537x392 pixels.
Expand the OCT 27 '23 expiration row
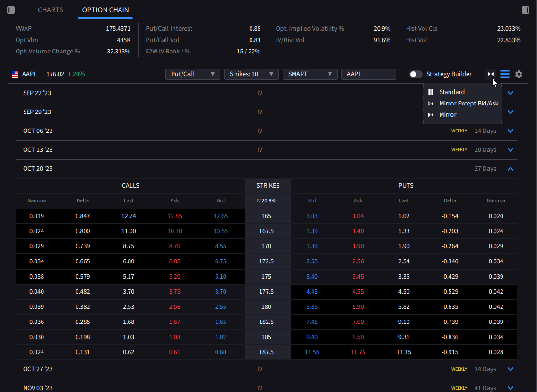pyautogui.click(x=510, y=369)
